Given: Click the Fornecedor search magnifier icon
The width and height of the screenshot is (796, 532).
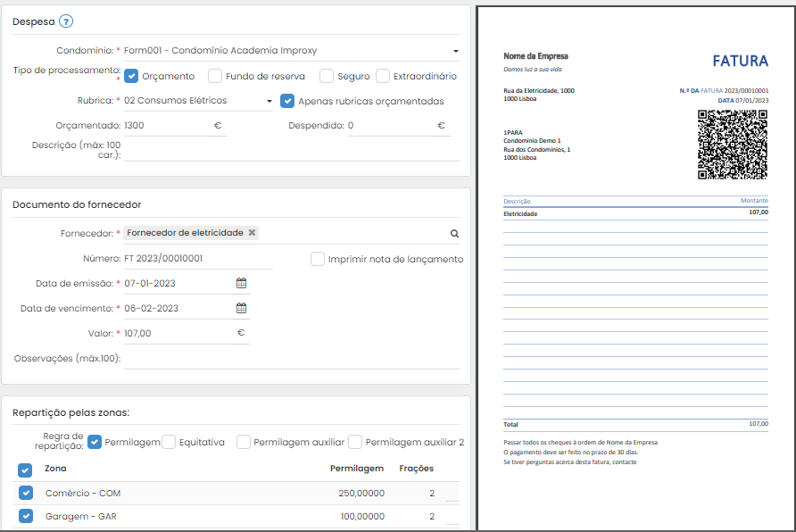Looking at the screenshot, I should click(454, 234).
